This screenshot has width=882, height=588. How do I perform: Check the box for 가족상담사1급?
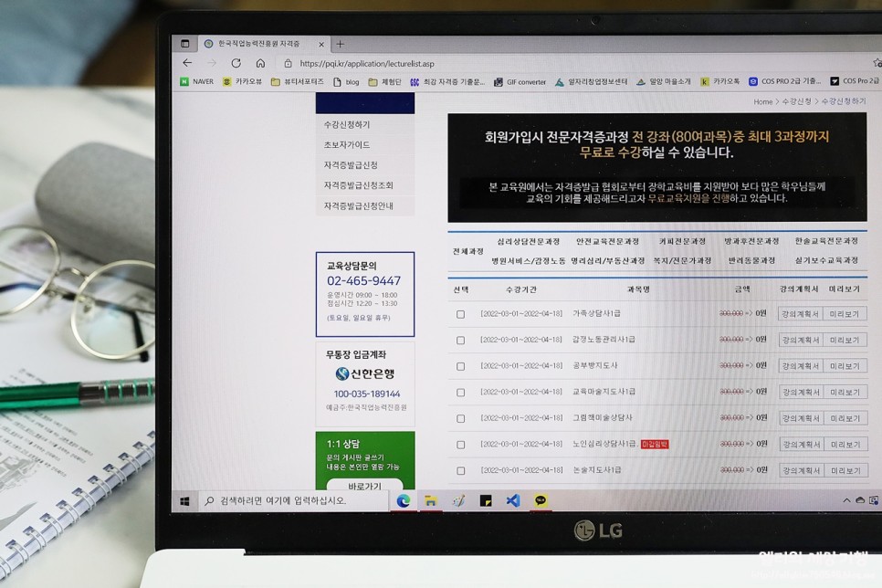coord(461,314)
